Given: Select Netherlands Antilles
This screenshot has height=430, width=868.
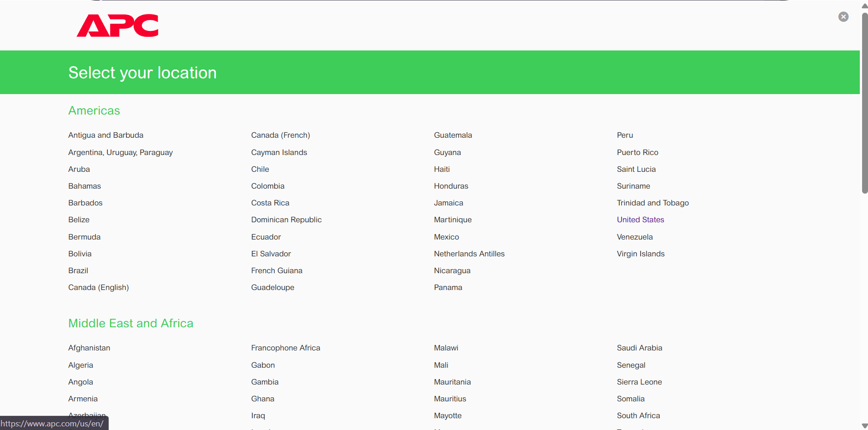Looking at the screenshot, I should 469,254.
